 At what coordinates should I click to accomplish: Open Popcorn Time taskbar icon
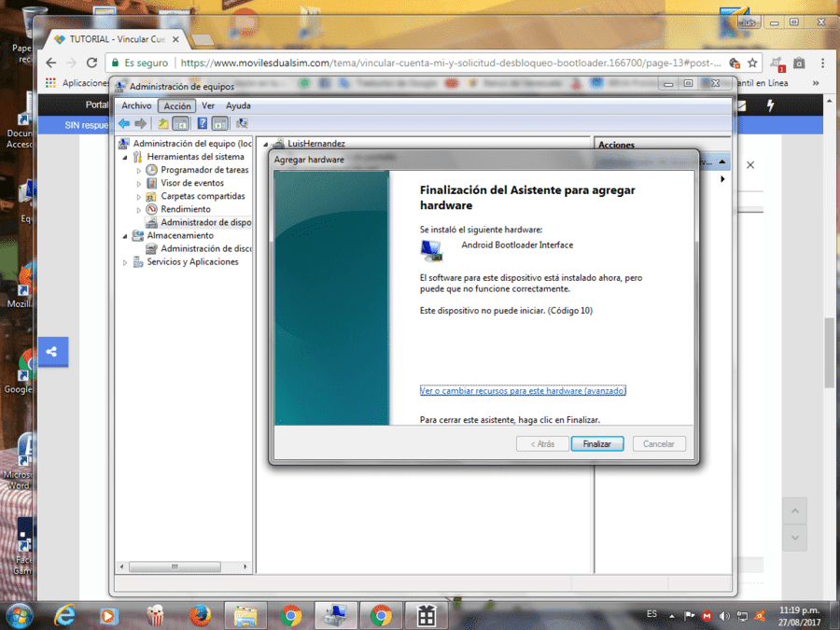pyautogui.click(x=155, y=616)
